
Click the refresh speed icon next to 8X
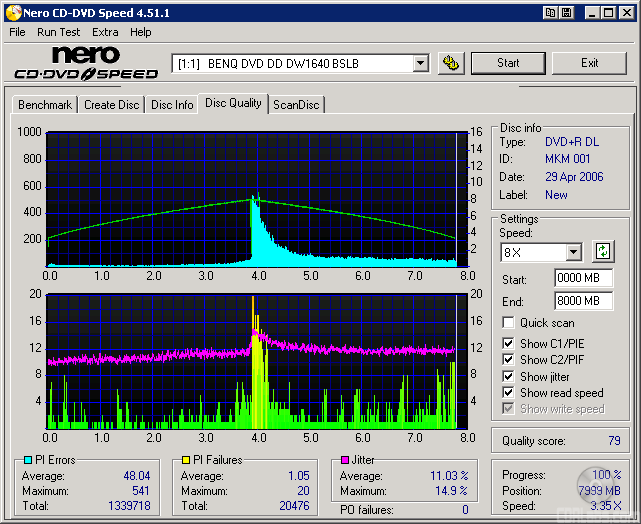pos(603,251)
